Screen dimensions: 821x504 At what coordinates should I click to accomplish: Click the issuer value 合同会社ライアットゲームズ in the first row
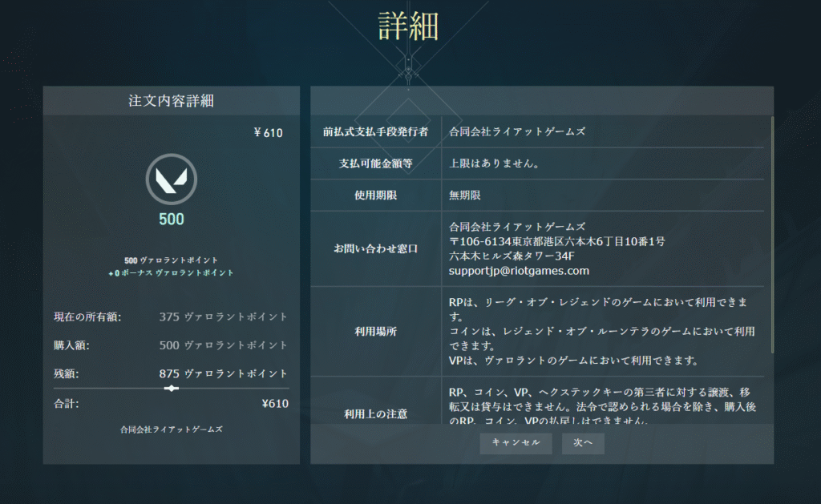(517, 132)
